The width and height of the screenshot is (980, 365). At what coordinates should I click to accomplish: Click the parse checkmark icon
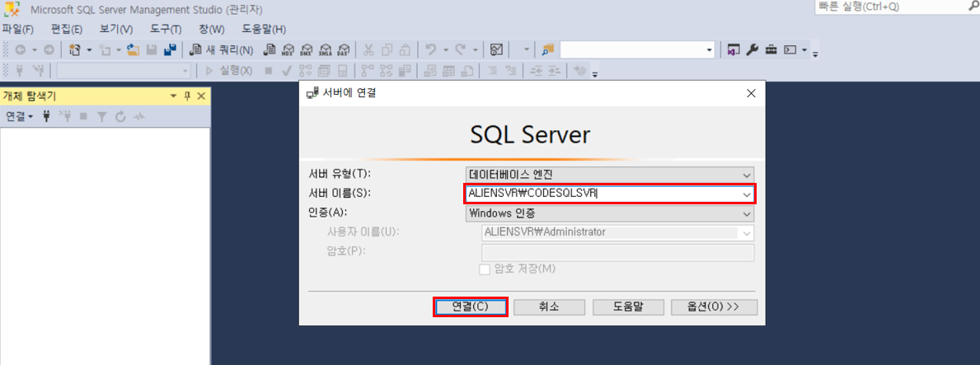coord(287,71)
